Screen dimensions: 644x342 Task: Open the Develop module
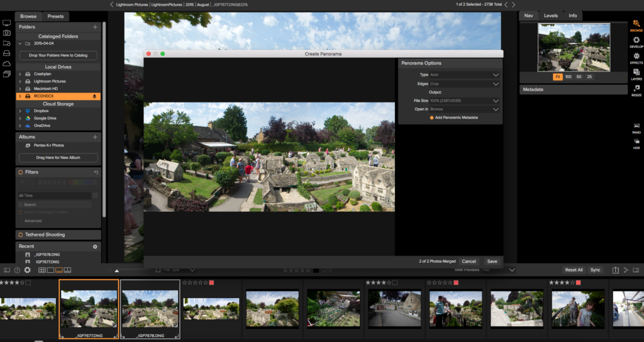tap(636, 42)
